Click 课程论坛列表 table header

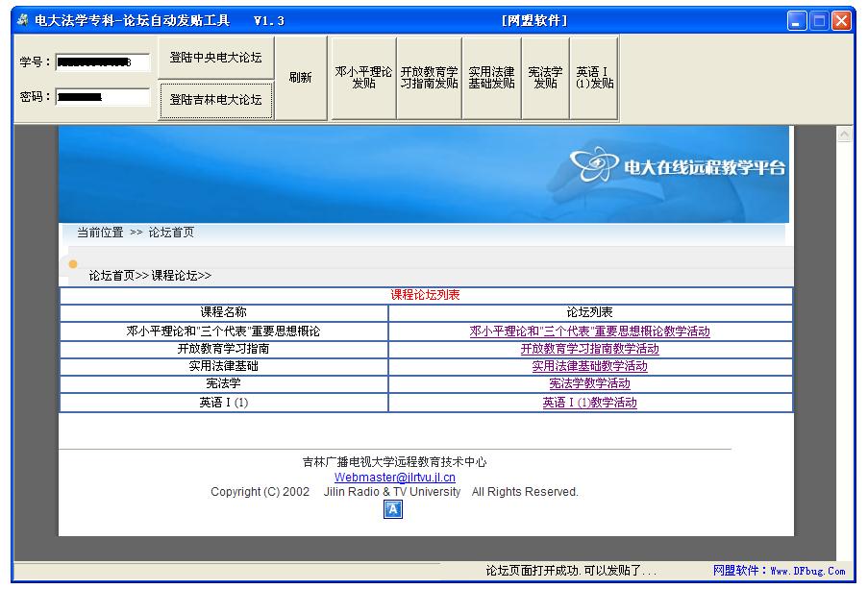(425, 295)
